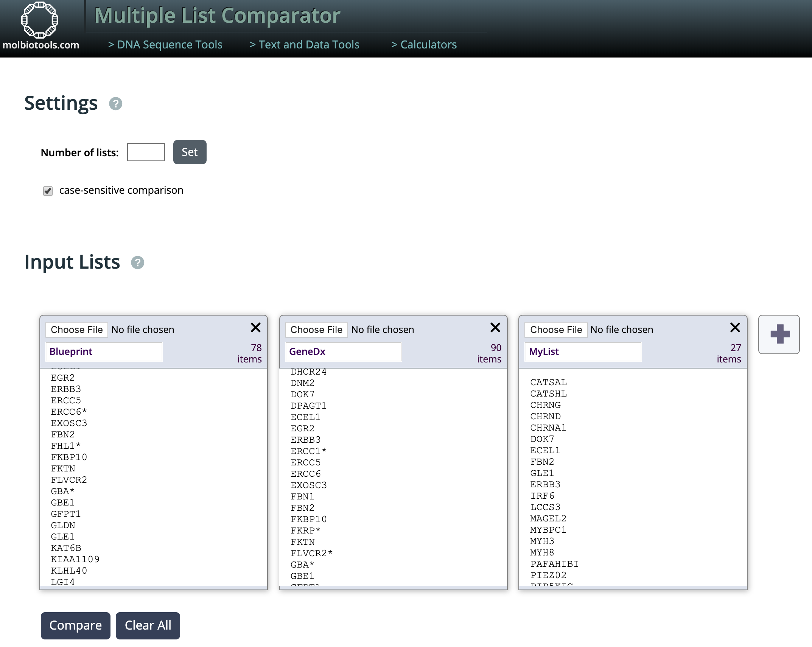The height and width of the screenshot is (647, 812).
Task: Edit the GeneDx list name field
Action: pos(343,351)
